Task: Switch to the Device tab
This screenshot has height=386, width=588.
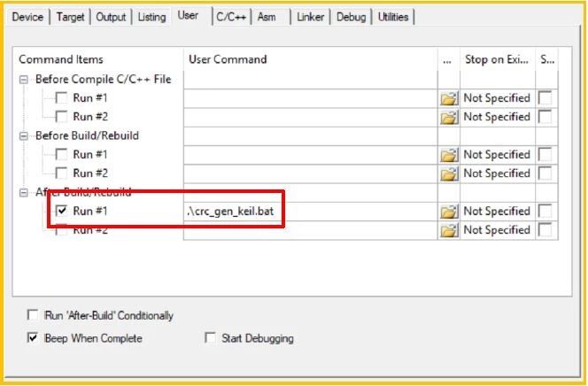Action: 27,17
